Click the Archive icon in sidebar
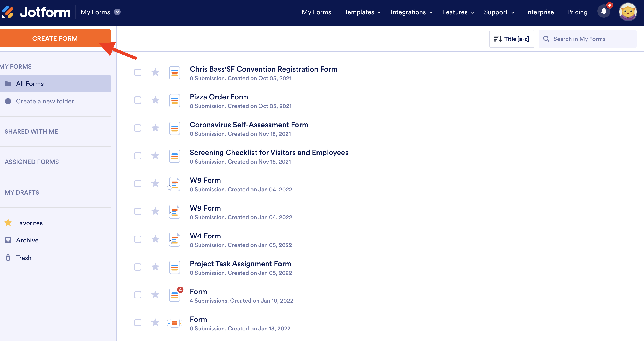This screenshot has width=644, height=341. 8,240
